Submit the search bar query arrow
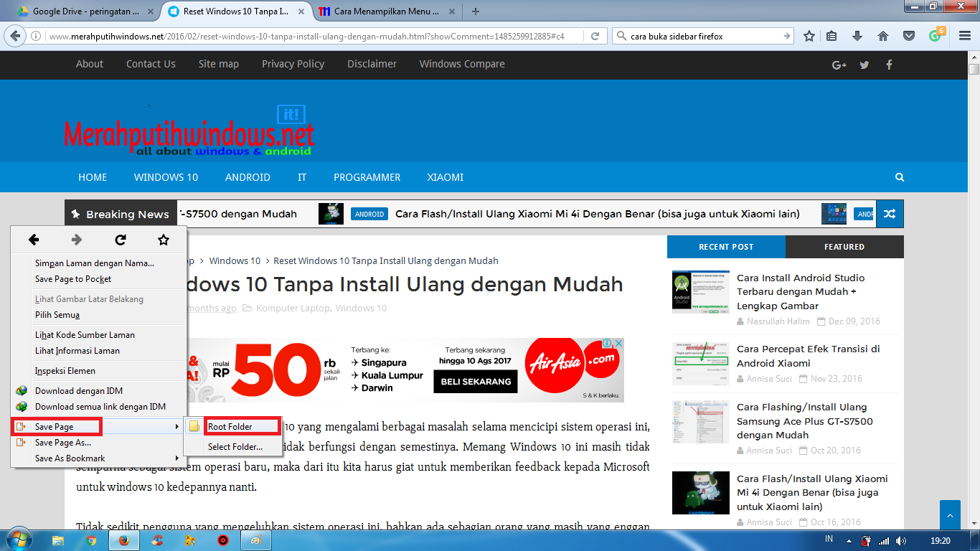980x551 pixels. coord(787,36)
